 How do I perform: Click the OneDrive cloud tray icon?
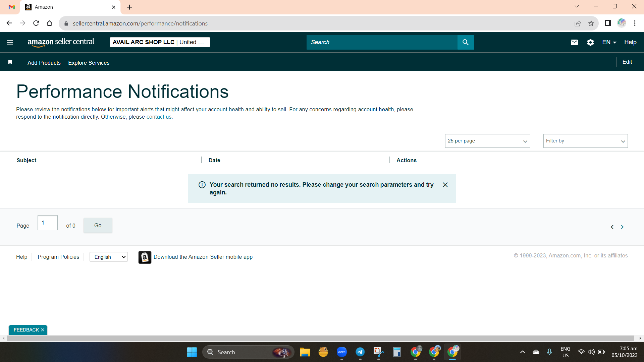coord(536,352)
